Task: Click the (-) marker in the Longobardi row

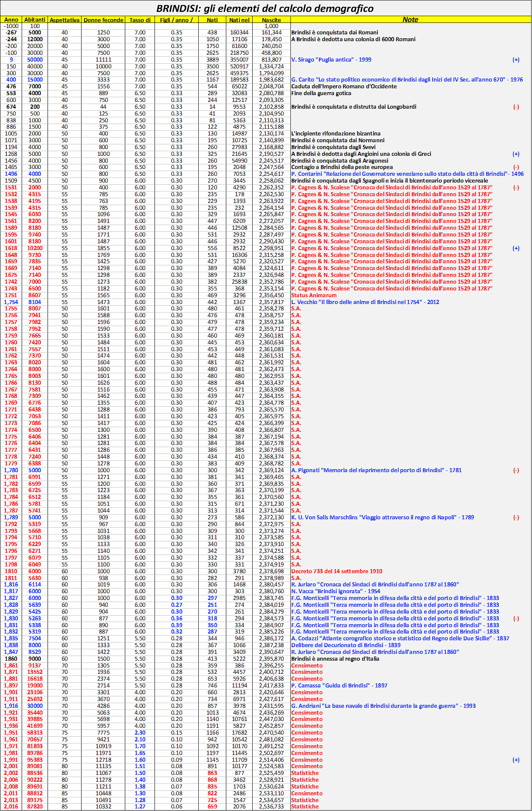Action: pos(516,107)
